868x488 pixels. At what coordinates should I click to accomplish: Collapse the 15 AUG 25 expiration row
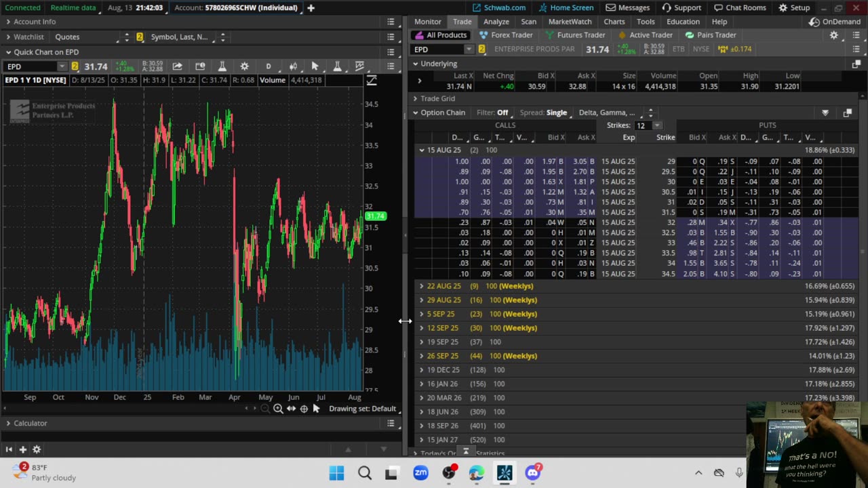pyautogui.click(x=422, y=150)
